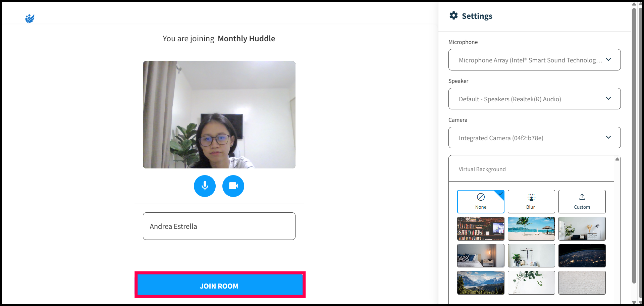Mute the microphone button
The width and height of the screenshot is (644, 306).
click(205, 186)
